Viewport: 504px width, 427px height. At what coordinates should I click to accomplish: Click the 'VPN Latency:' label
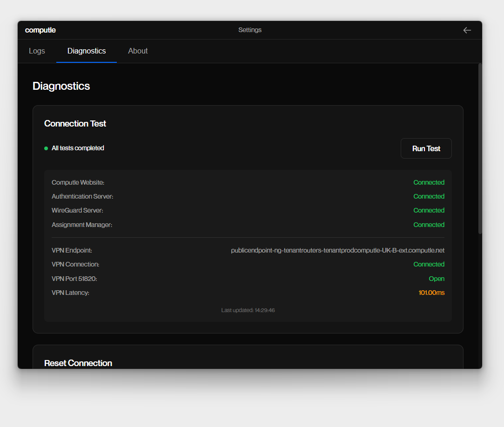coord(70,293)
